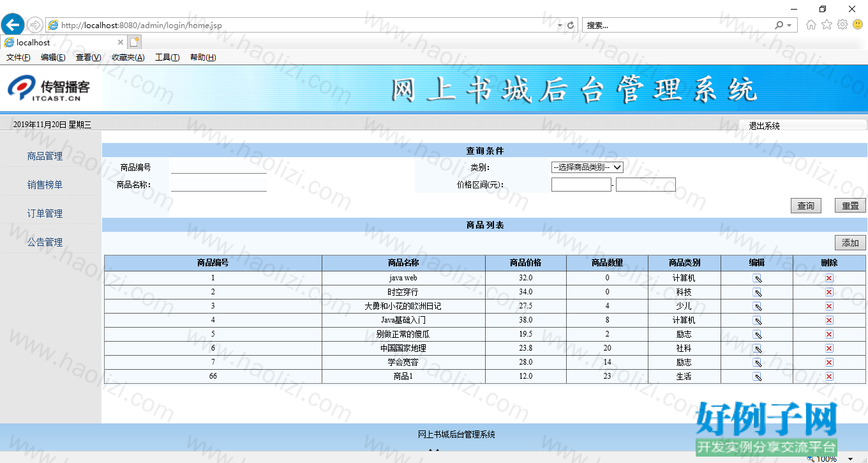Click the browser 搜索 search box
Image resolution: width=868 pixels, height=463 pixels.
pos(677,26)
